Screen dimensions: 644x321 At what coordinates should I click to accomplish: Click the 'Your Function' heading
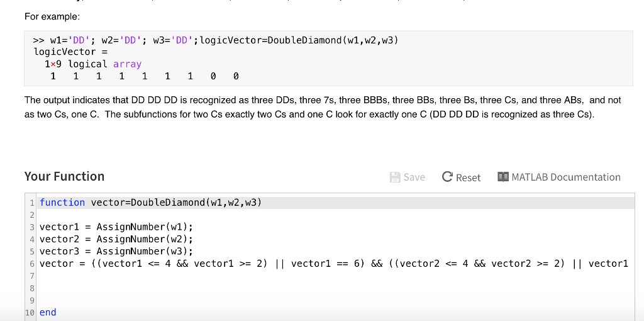pyautogui.click(x=64, y=176)
